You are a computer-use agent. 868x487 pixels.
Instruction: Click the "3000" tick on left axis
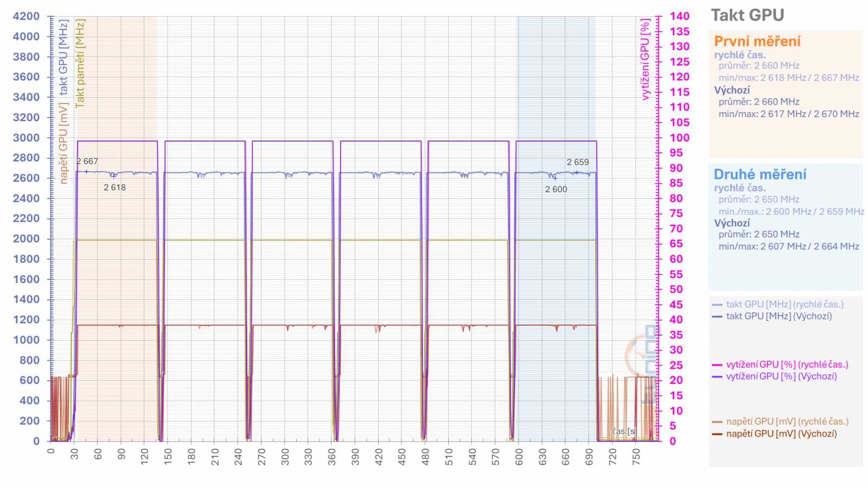pos(26,138)
